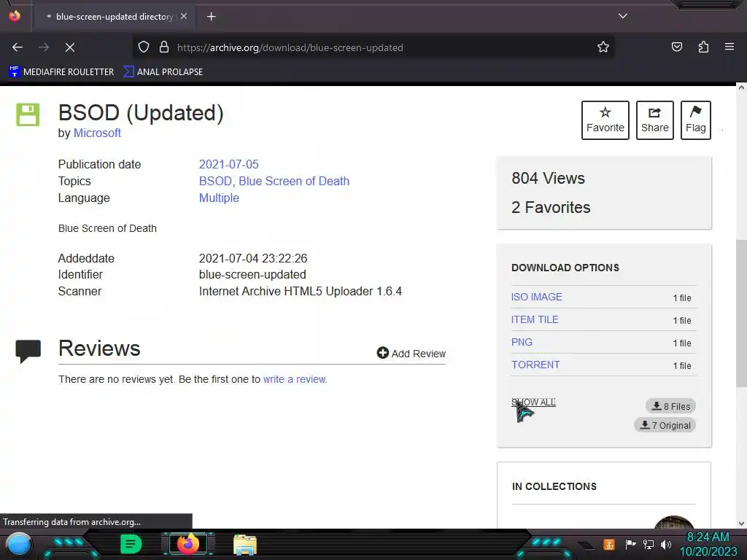Download all 8 Files
The height and width of the screenshot is (560, 747).
tap(671, 406)
